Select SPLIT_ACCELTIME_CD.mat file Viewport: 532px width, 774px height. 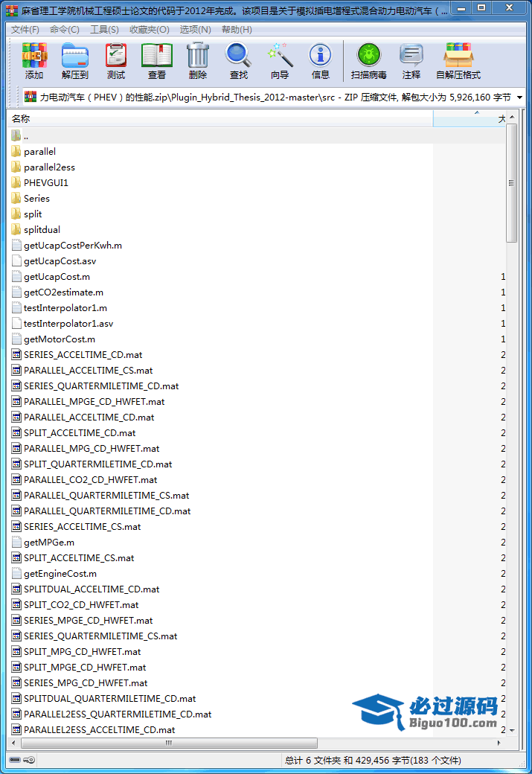click(80, 433)
